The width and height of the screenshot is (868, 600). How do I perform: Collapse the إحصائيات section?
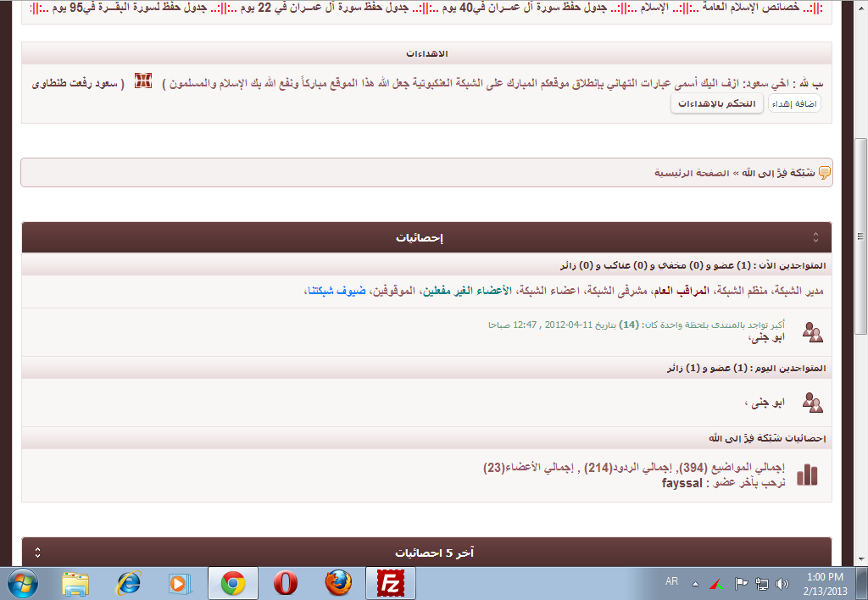pos(815,237)
